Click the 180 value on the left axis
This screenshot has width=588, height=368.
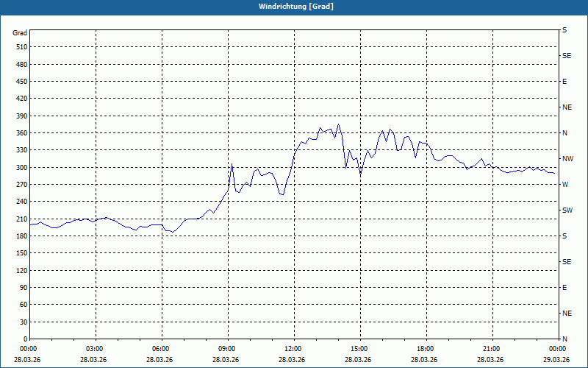click(x=22, y=236)
